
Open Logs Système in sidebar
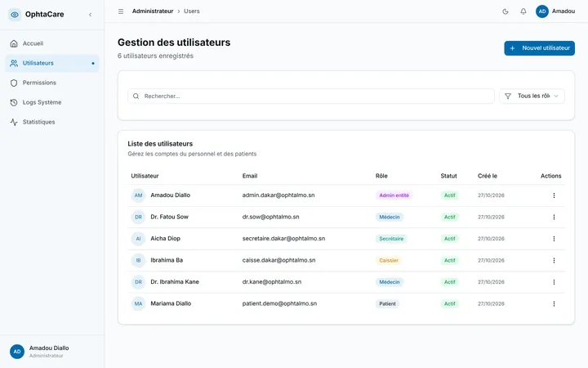click(52, 102)
